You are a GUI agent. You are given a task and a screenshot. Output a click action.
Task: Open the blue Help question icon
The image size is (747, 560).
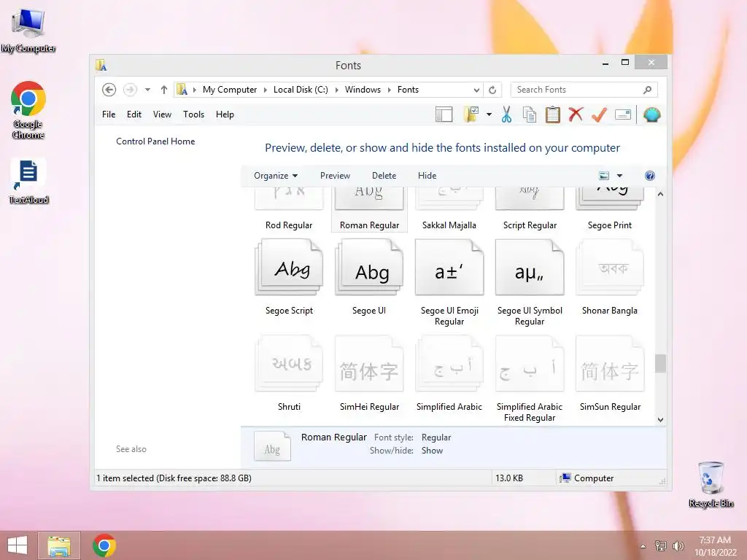(649, 176)
